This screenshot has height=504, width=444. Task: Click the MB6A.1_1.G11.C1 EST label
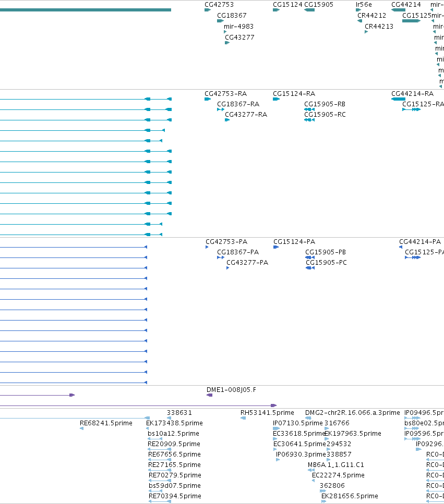(x=336, y=465)
